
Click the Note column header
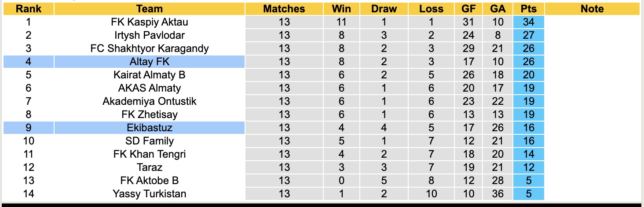click(x=592, y=9)
